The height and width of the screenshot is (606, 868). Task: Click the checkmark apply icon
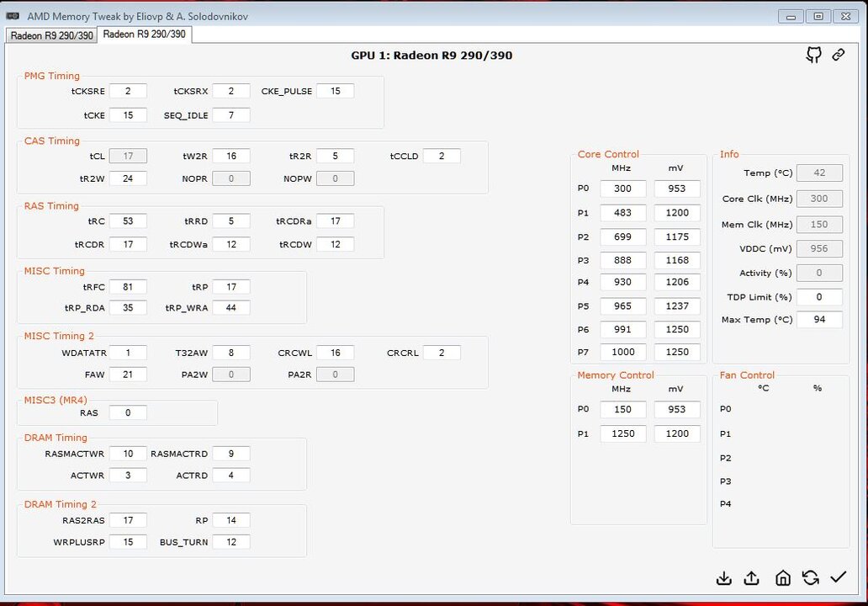point(838,577)
